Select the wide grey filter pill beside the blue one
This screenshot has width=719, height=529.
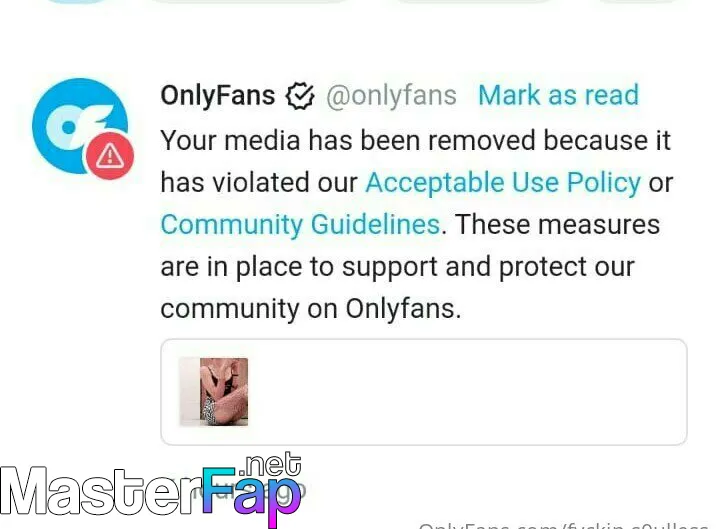(250, 1)
